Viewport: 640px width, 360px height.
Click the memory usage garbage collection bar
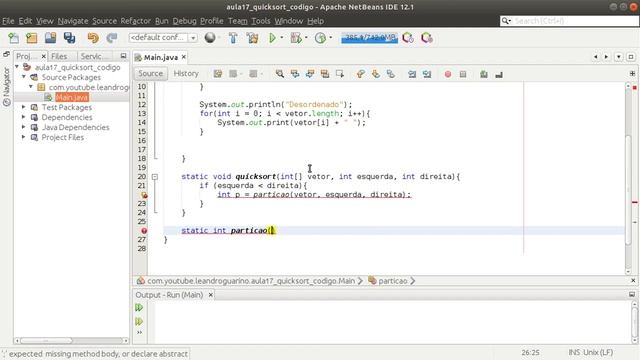tap(369, 38)
